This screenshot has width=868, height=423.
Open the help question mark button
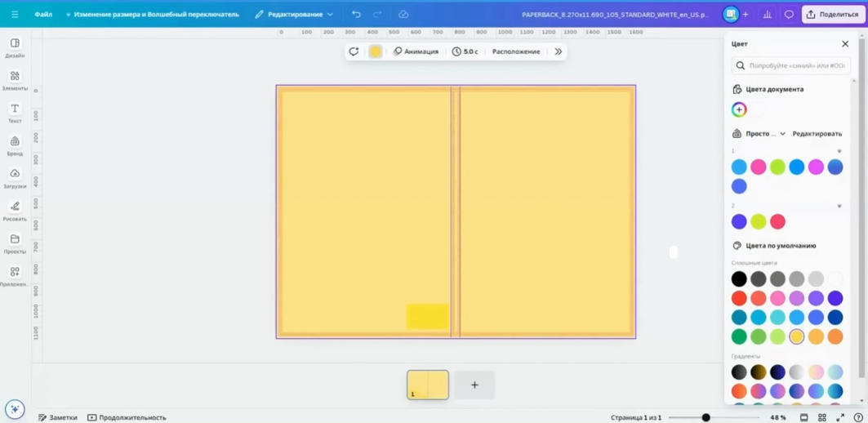(x=858, y=417)
